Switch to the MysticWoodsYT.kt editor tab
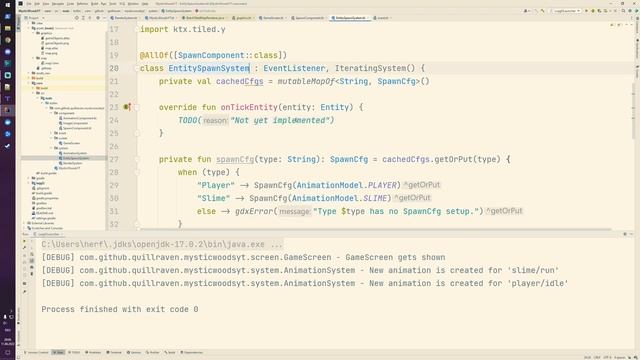 [161, 18]
